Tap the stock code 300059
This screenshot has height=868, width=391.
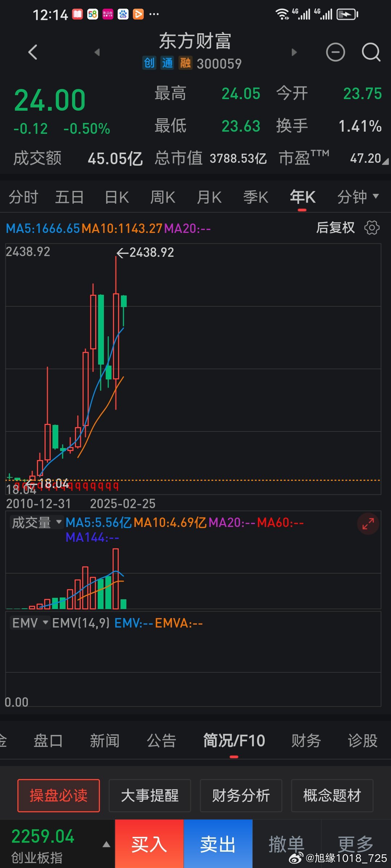[x=219, y=64]
